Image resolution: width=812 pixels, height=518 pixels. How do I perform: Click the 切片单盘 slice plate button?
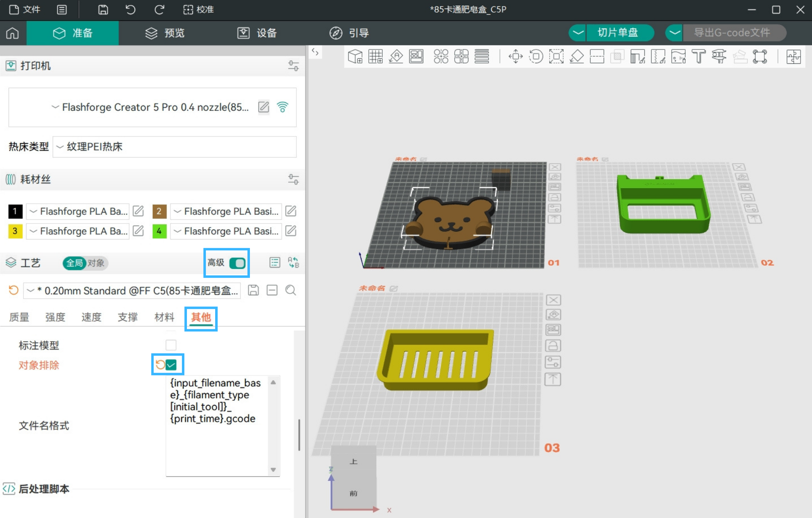coord(618,33)
